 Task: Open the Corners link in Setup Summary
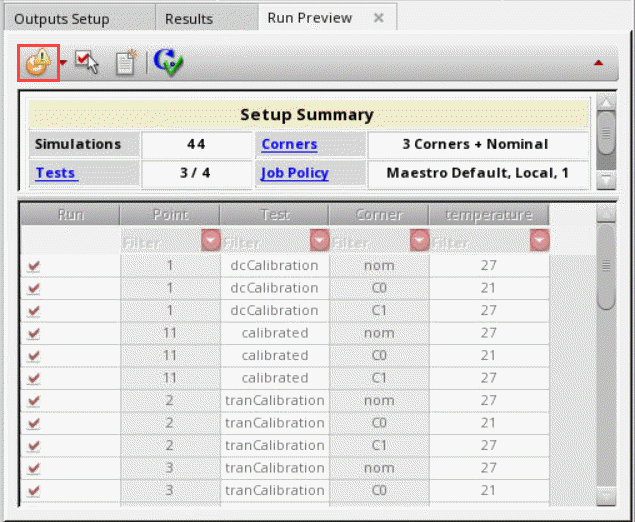pyautogui.click(x=289, y=144)
